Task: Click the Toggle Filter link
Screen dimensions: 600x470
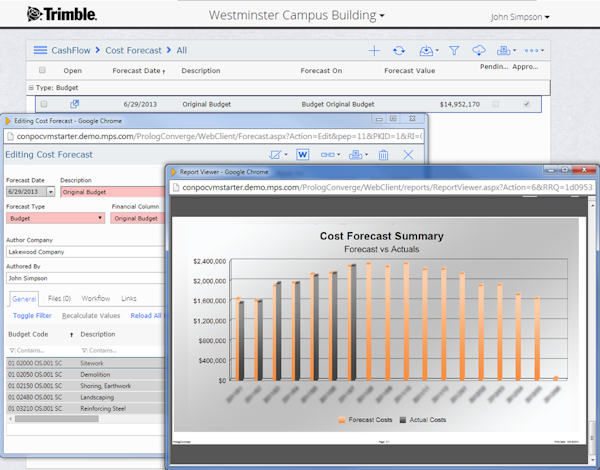Action: coord(32,315)
